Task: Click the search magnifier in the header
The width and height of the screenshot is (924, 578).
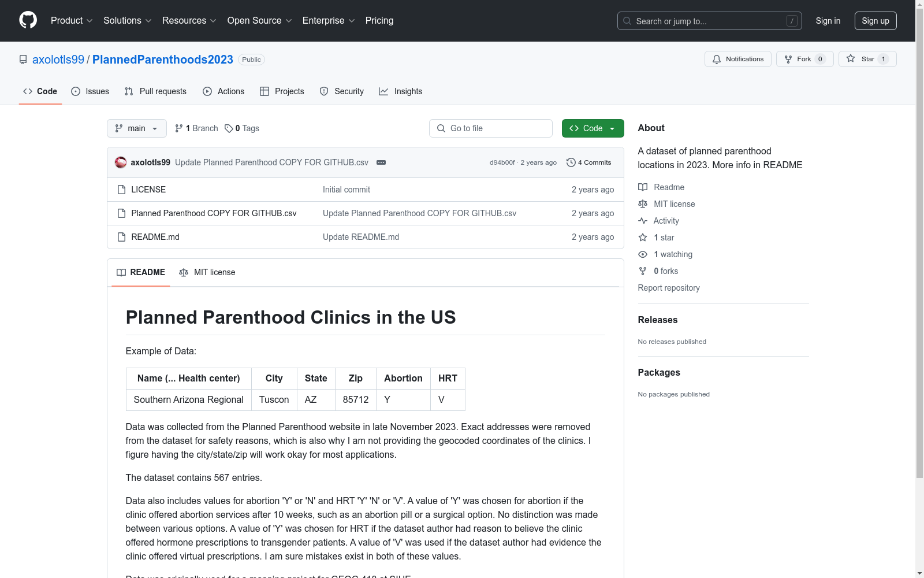Action: tap(627, 21)
